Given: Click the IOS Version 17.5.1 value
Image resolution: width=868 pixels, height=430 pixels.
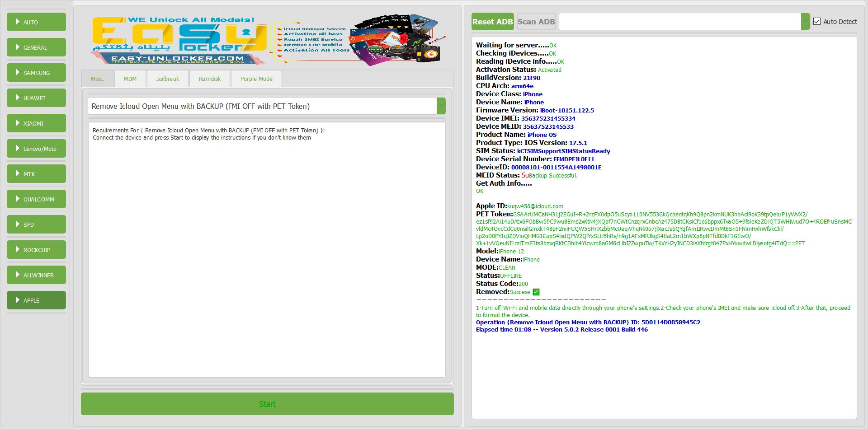Looking at the screenshot, I should [578, 143].
